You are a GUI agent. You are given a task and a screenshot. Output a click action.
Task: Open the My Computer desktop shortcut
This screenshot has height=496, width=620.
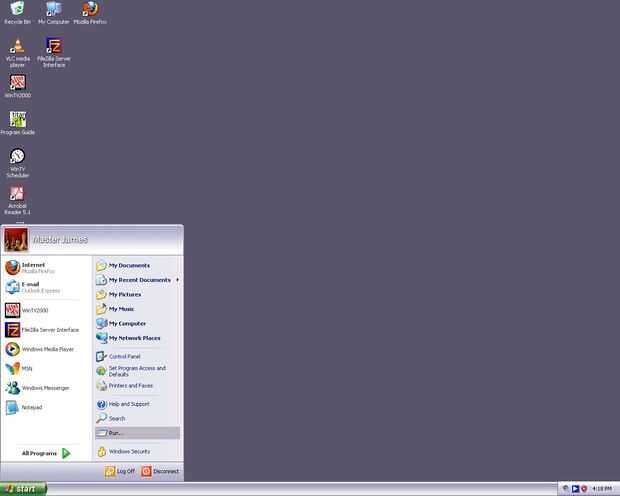click(x=53, y=13)
